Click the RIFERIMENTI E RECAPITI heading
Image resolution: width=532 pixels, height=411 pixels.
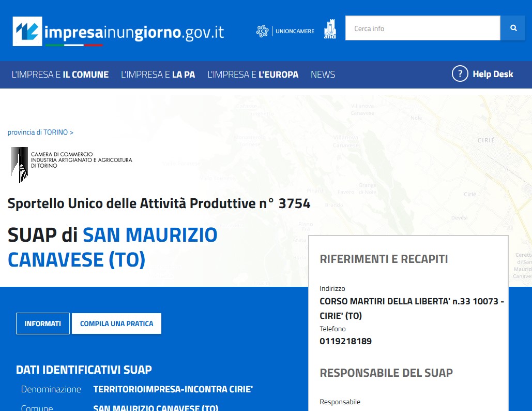(384, 259)
